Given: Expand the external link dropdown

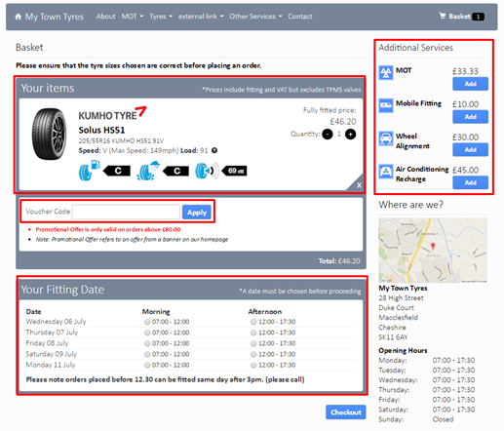Looking at the screenshot, I should (x=201, y=17).
